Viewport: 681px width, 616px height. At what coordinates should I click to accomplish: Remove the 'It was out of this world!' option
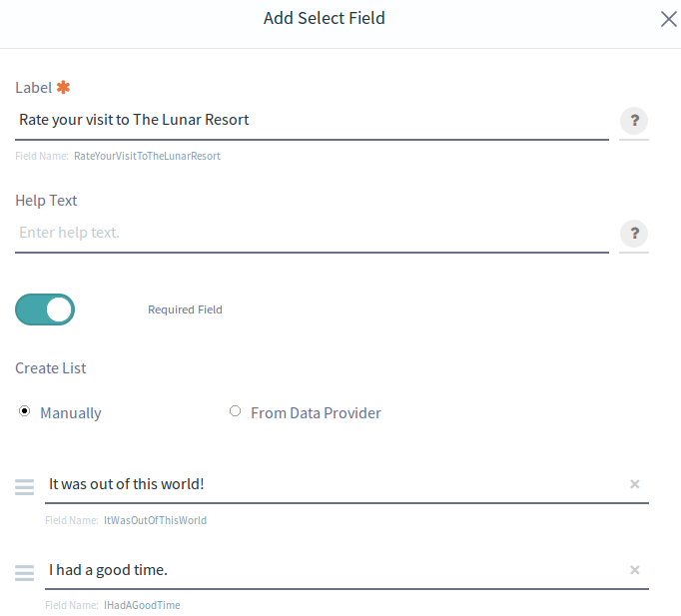point(634,484)
